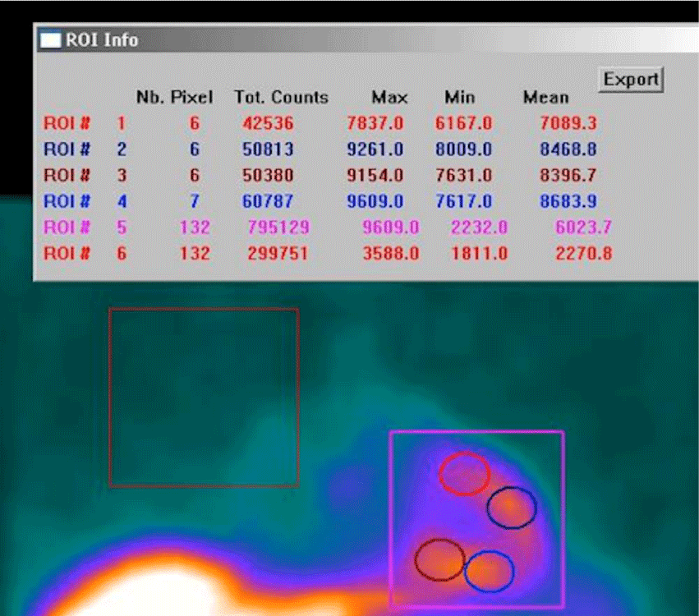Viewport: 699px width, 616px height.
Task: Click max value 9154.0
Action: (x=375, y=175)
